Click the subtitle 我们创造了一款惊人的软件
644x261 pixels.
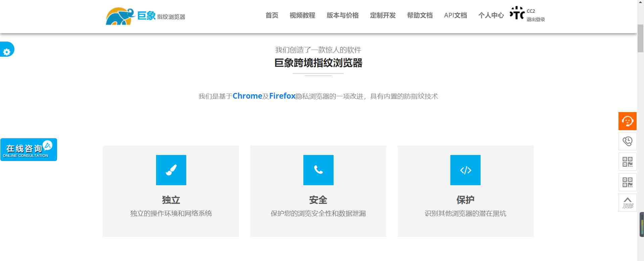click(x=318, y=50)
